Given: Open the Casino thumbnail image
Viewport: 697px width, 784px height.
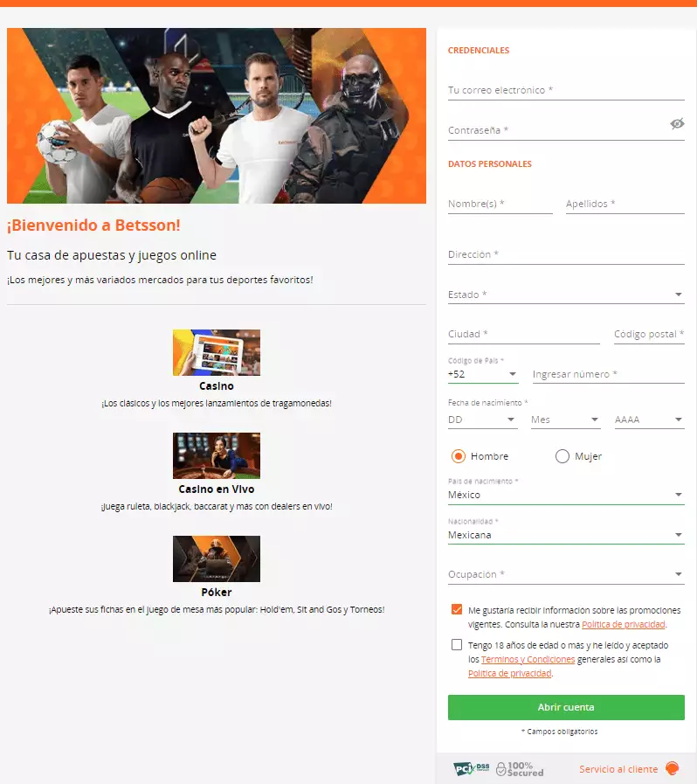Looking at the screenshot, I should [217, 352].
